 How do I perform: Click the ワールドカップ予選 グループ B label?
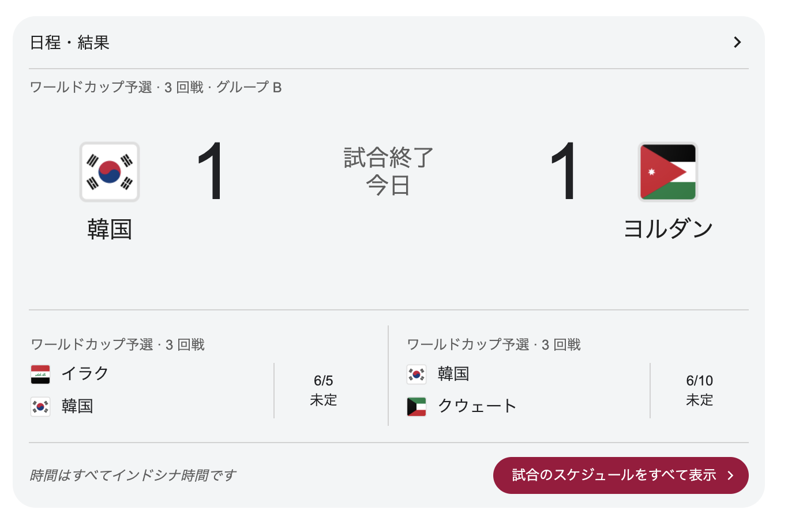click(156, 87)
